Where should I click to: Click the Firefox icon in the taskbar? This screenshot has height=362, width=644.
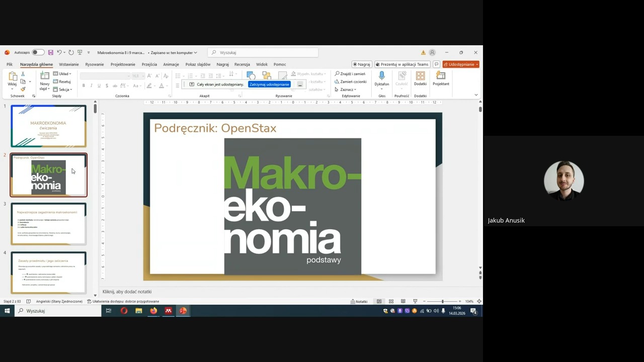coord(153,311)
